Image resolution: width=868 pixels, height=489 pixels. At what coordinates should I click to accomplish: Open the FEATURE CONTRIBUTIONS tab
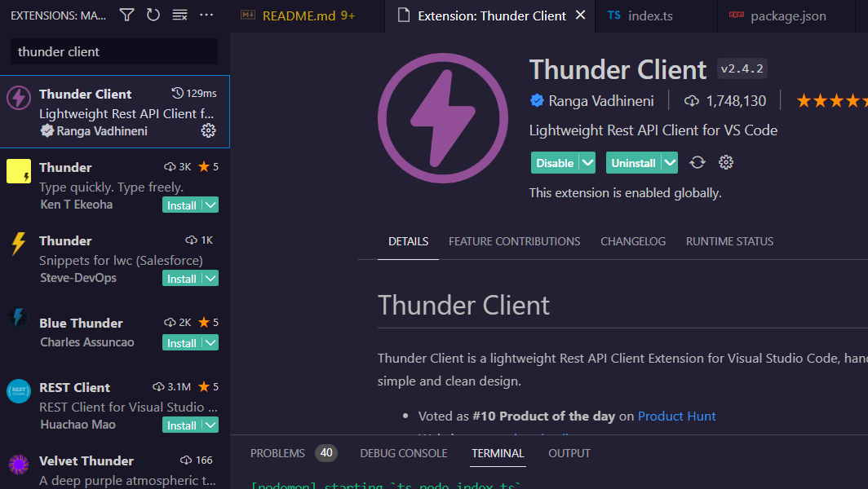(514, 241)
